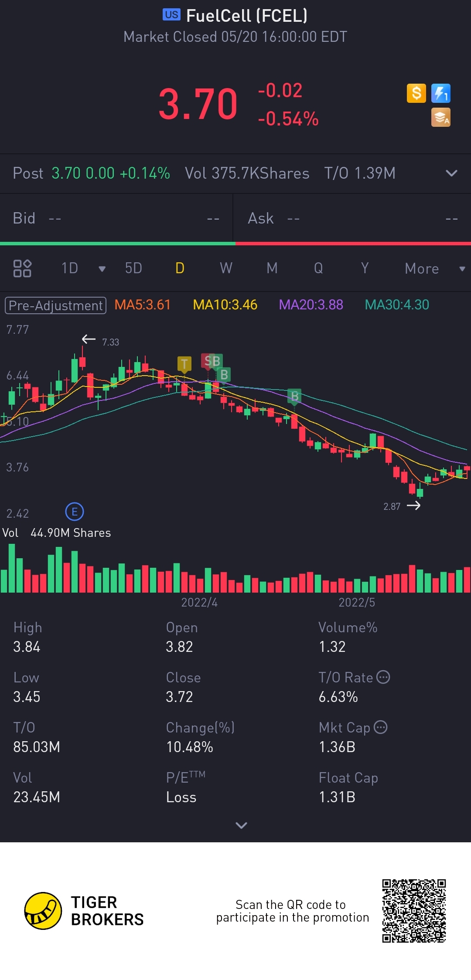Screen dimensions: 471x980
Task: Expand the post-market details chevron
Action: (451, 173)
